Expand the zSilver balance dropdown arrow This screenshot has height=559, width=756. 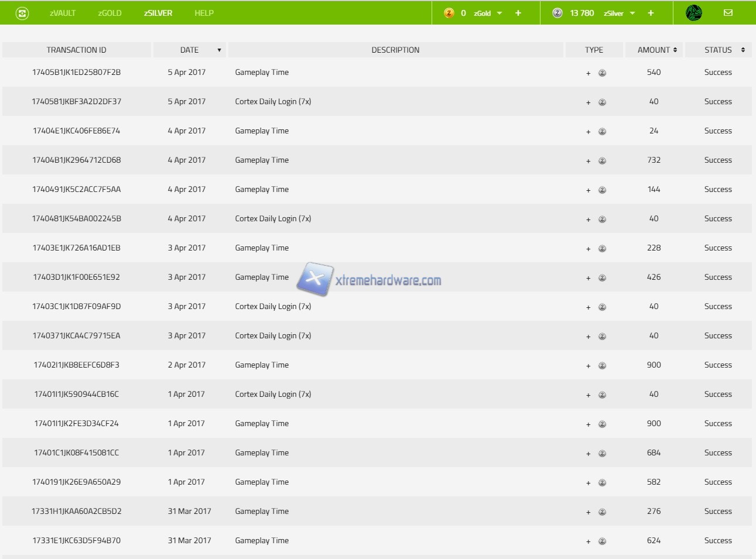[x=632, y=13]
